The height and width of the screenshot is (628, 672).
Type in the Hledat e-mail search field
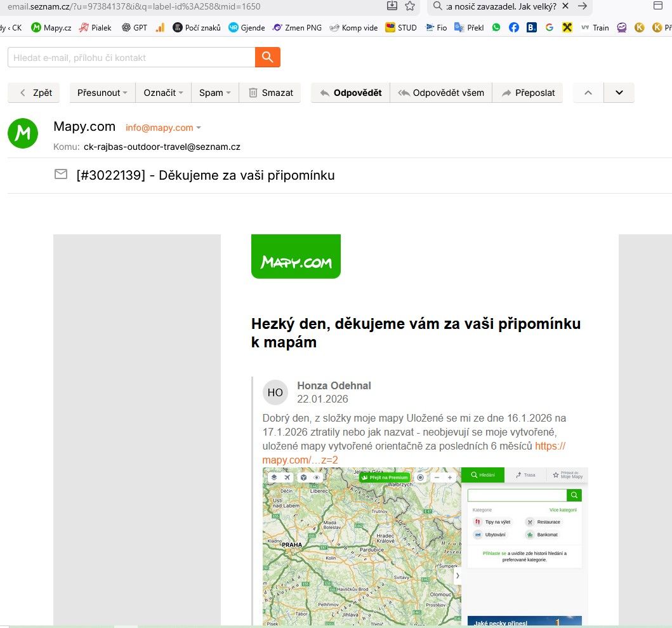pyautogui.click(x=131, y=57)
